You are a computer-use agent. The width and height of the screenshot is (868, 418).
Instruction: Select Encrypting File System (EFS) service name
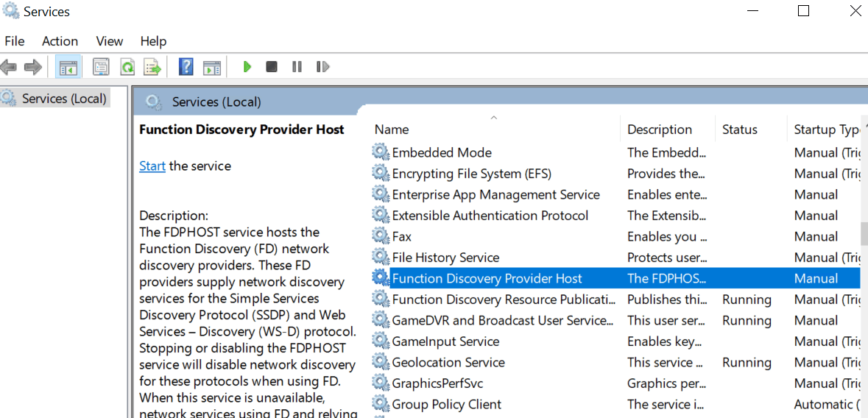tap(472, 173)
